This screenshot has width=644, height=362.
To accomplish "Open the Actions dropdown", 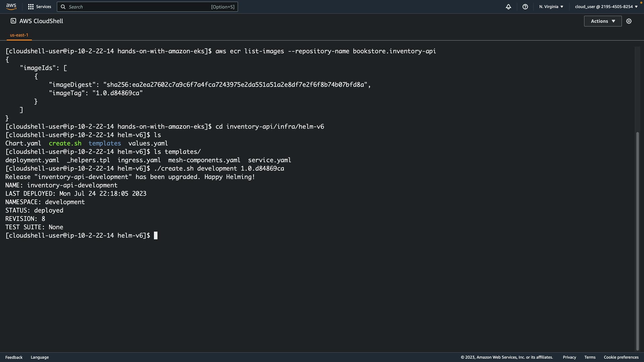I will (603, 21).
